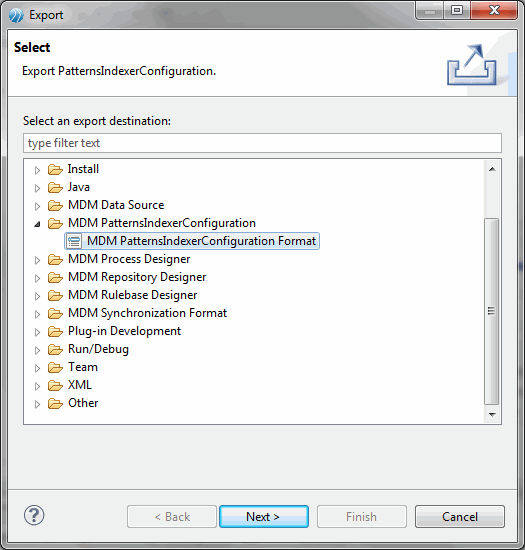Click the scrollbar down arrow
Viewport: 525px width, 550px height.
[x=492, y=415]
